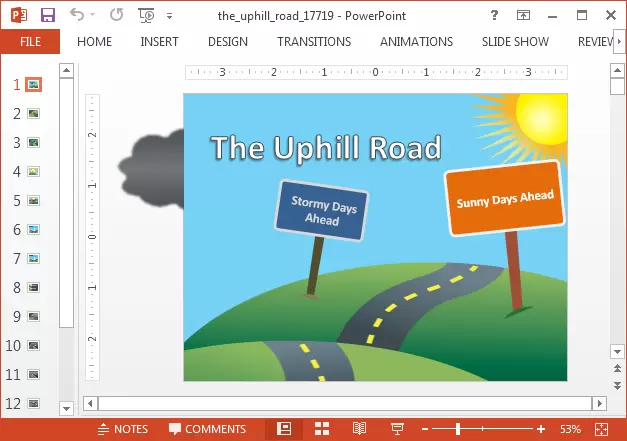The width and height of the screenshot is (627, 441).
Task: Select Normal view button in status bar
Action: coord(284,429)
